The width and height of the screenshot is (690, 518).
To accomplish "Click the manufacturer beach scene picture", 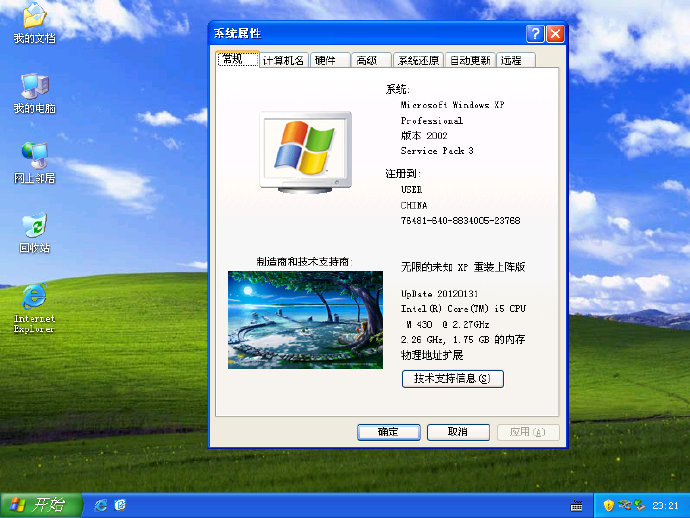I will click(x=305, y=320).
